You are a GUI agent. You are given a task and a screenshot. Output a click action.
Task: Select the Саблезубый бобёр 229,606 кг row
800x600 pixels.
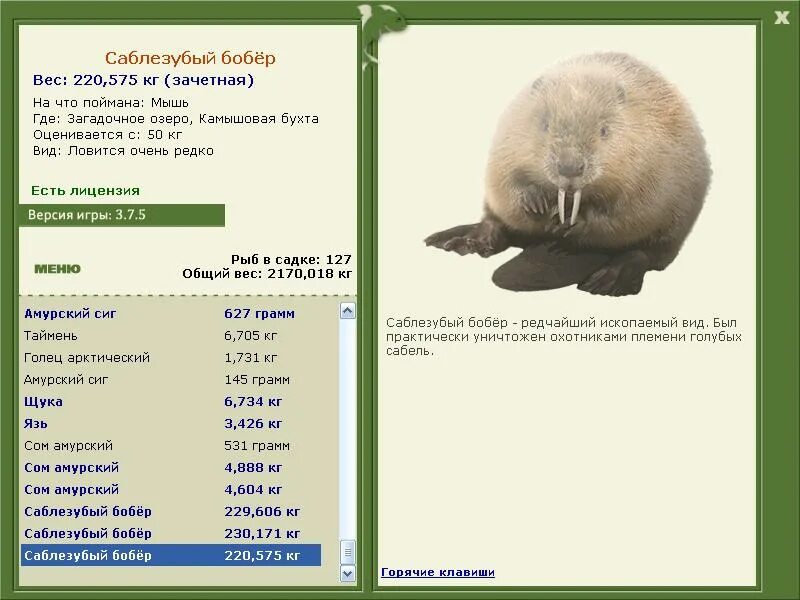coord(171,511)
